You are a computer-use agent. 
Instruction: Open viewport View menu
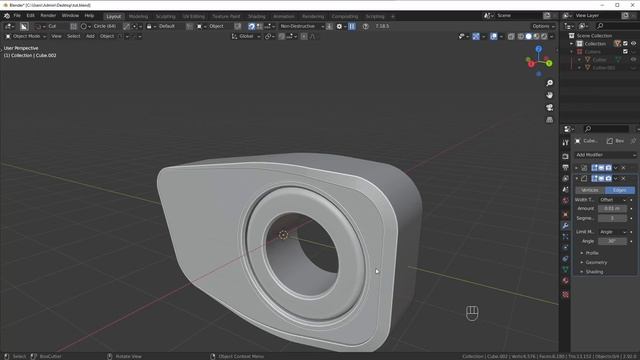[56, 36]
